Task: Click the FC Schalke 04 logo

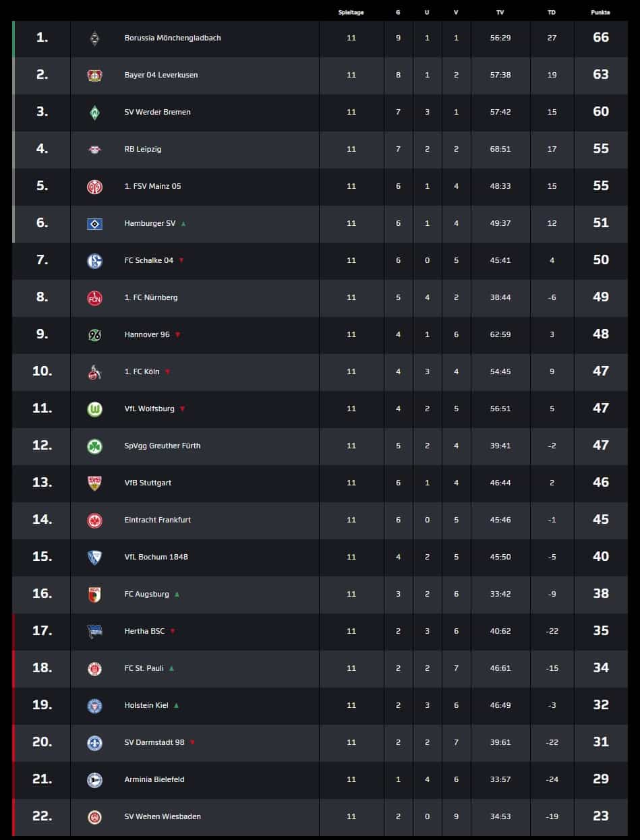Action: pos(94,261)
